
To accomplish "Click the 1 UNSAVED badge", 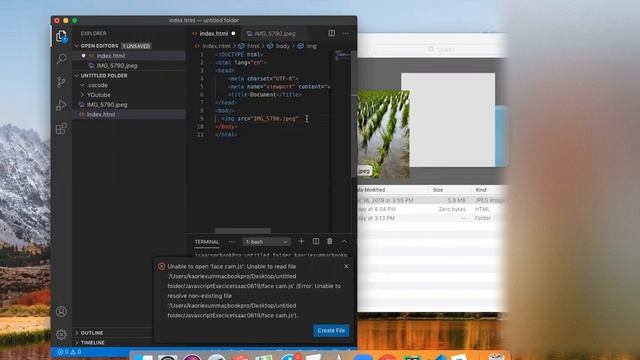I will [136, 46].
